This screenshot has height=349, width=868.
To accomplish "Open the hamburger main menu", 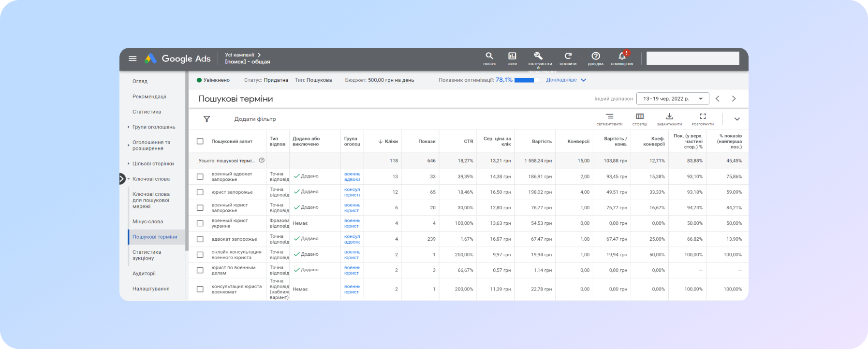I will 132,58.
